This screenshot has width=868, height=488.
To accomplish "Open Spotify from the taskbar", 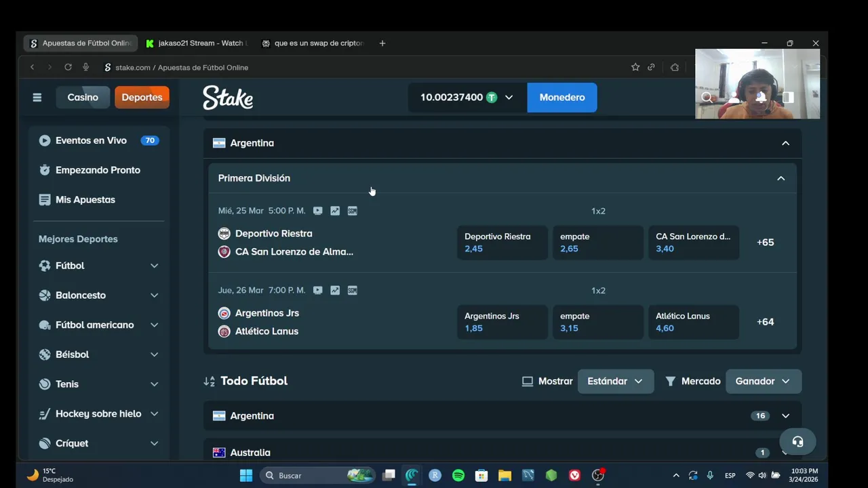I will tap(458, 475).
